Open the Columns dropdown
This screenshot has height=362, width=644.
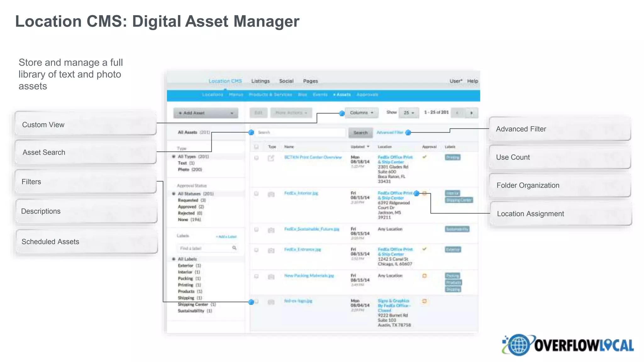tap(362, 112)
